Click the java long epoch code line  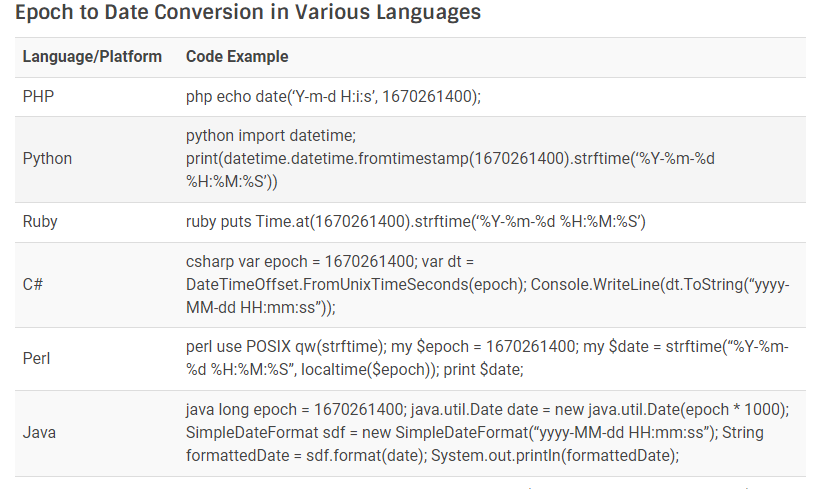coord(488,410)
